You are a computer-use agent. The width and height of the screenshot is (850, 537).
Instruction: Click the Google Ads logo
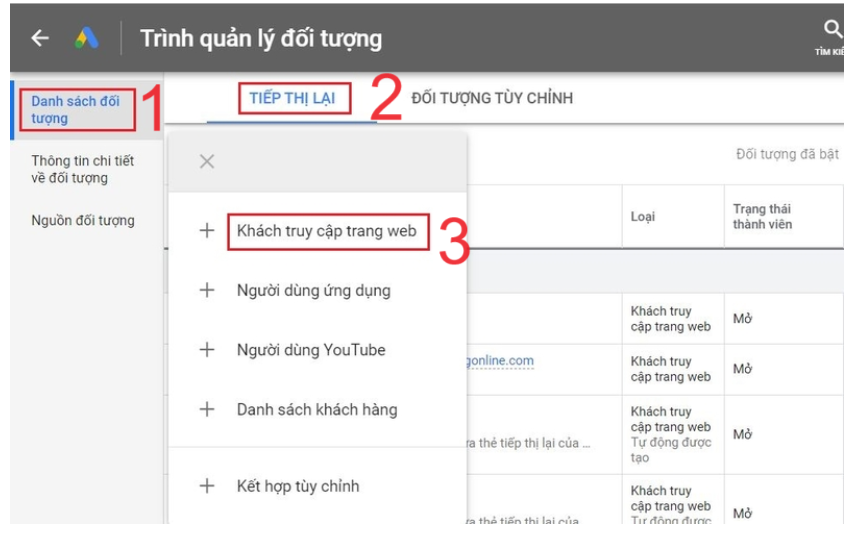click(87, 38)
